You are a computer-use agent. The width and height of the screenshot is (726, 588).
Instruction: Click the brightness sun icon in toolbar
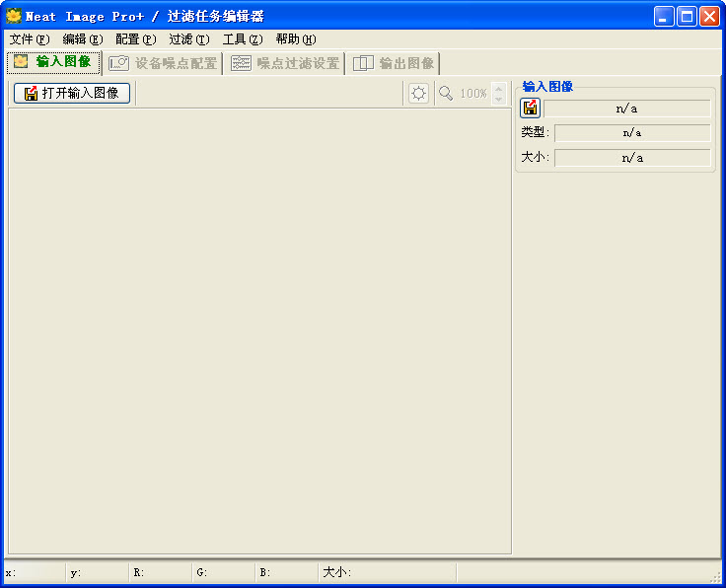point(418,93)
